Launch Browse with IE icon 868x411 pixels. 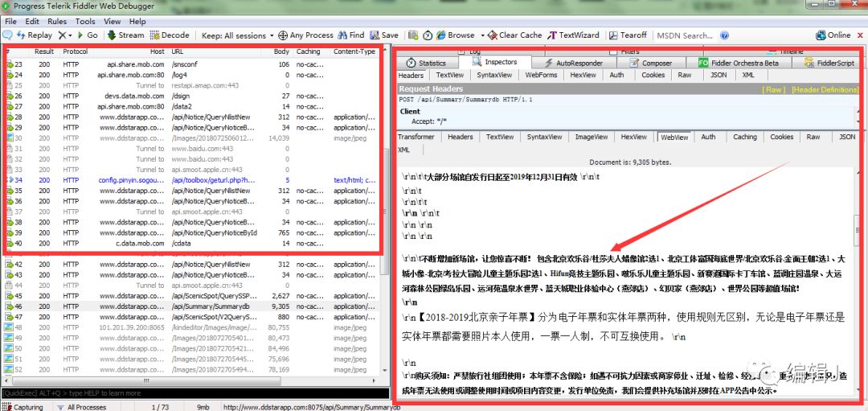click(x=455, y=35)
